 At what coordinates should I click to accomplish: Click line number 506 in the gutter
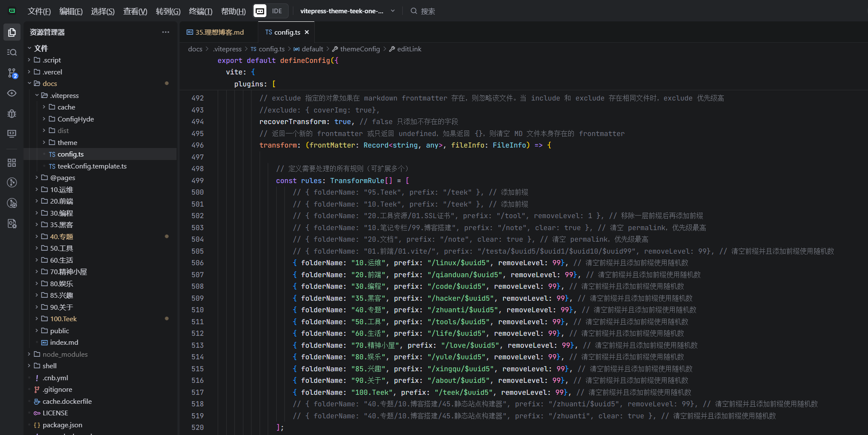point(198,263)
